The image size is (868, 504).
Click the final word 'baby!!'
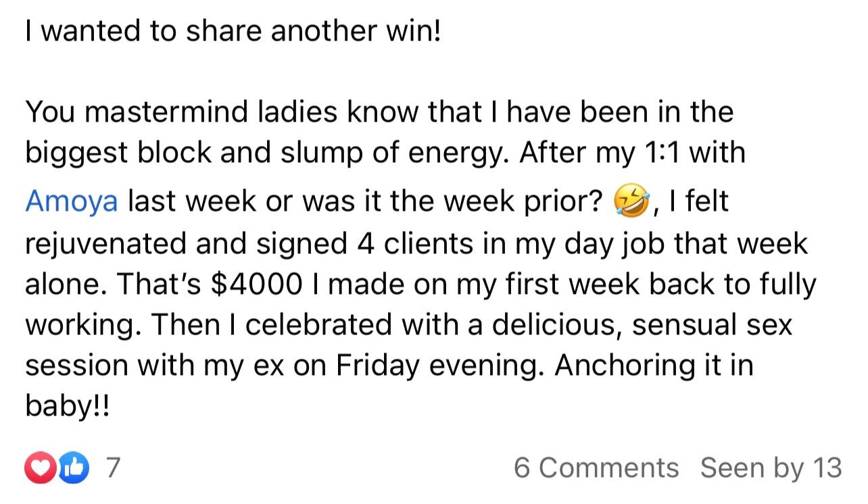66,407
